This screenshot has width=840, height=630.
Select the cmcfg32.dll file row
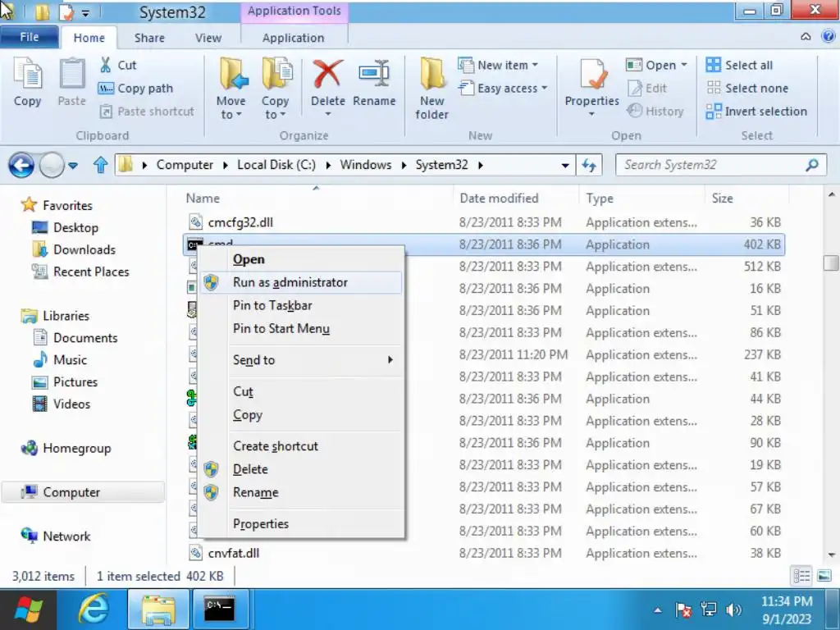point(483,222)
